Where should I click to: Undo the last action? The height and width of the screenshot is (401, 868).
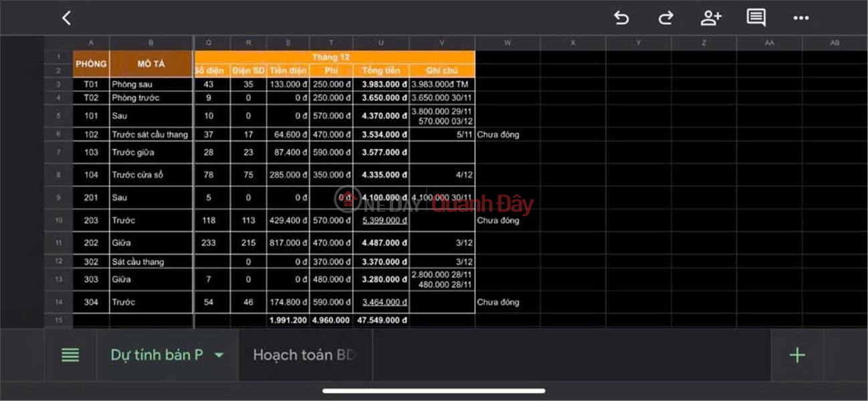tap(621, 18)
